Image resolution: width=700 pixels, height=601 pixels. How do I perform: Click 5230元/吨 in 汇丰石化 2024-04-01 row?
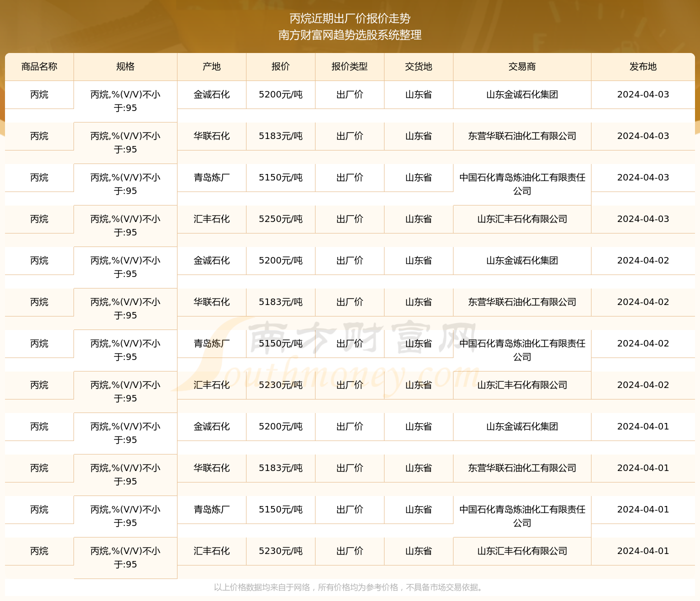click(x=280, y=551)
